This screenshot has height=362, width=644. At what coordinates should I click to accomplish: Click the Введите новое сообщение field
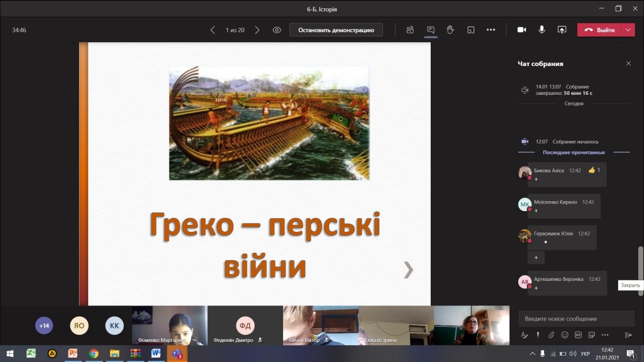(576, 319)
